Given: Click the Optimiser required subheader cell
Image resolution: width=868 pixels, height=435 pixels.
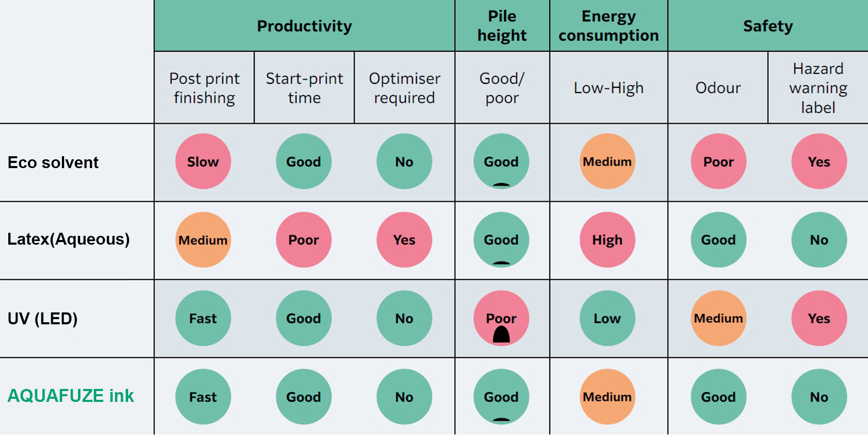Looking at the screenshot, I should click(405, 88).
